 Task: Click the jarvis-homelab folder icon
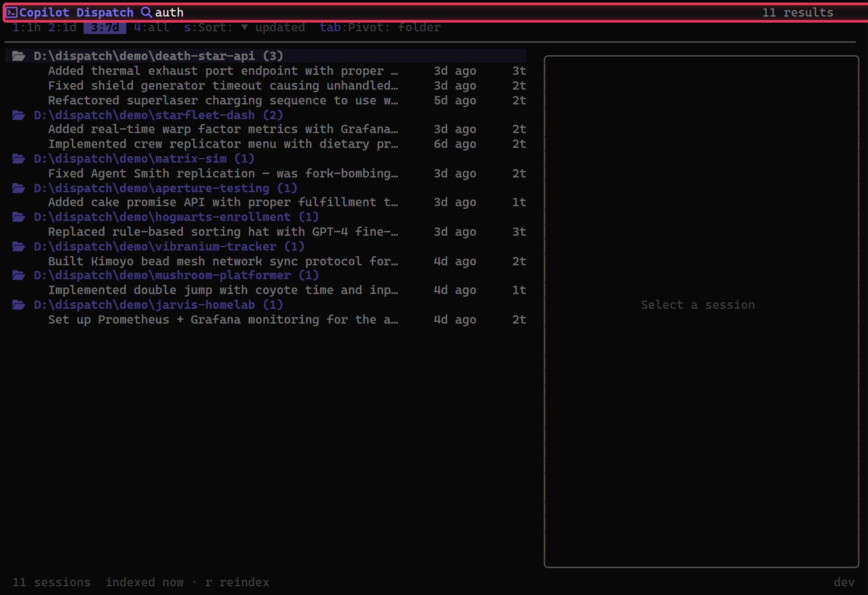[18, 305]
